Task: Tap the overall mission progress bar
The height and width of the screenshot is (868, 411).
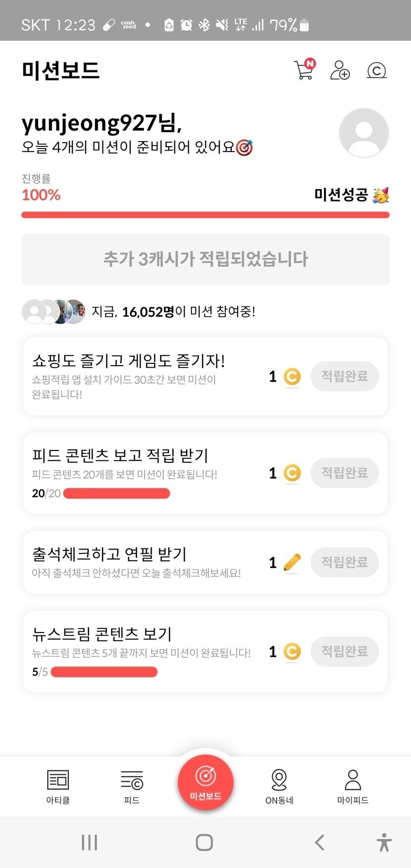Action: tap(205, 215)
